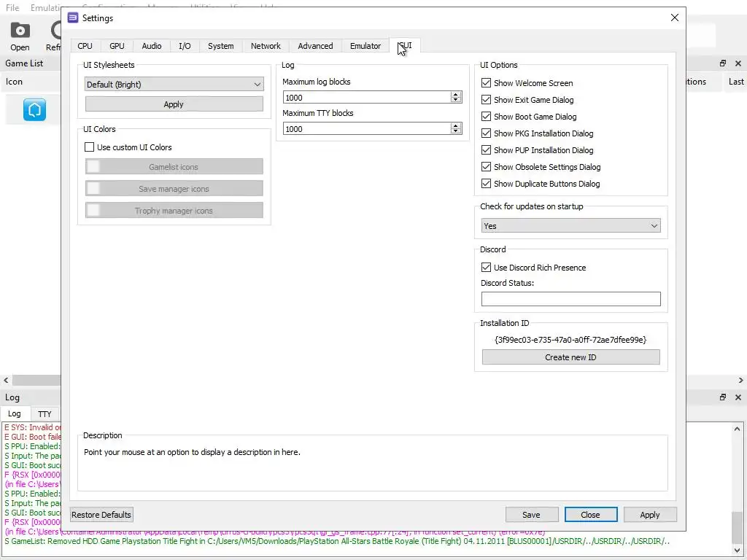This screenshot has height=560, width=747.
Task: Toggle Show Welcome Screen checkbox
Action: pos(486,83)
